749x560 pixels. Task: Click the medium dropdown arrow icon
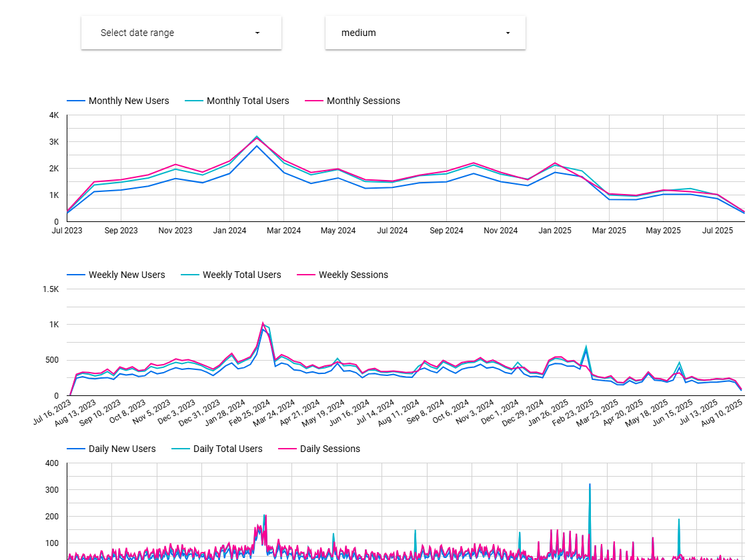[508, 33]
